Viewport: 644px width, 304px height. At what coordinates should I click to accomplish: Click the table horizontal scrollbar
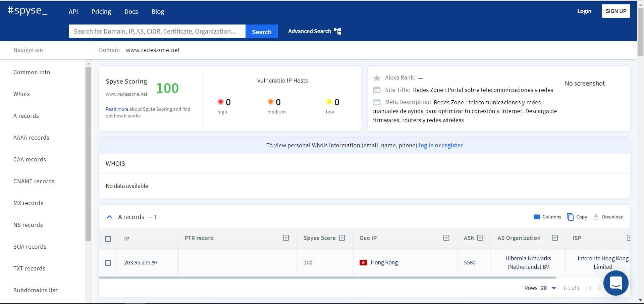click(x=327, y=278)
